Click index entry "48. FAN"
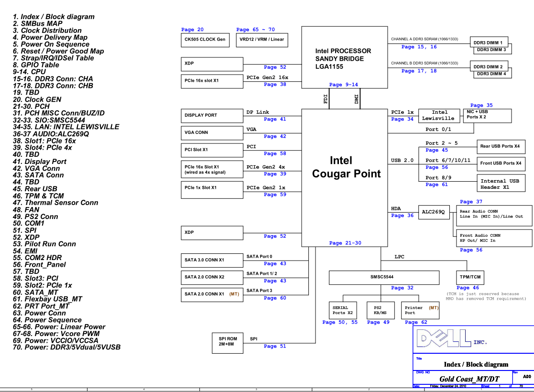 coord(26,209)
